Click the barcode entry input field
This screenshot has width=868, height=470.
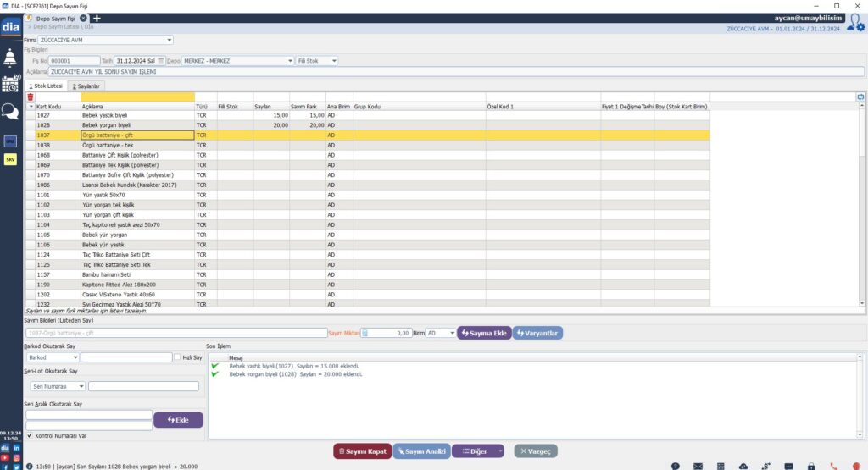coord(126,357)
